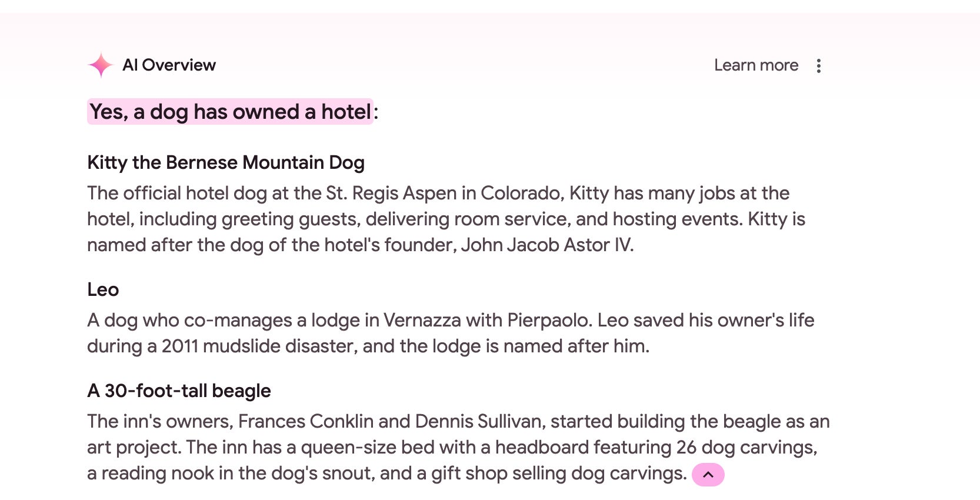Click the "A 30-foot-tall beagle" heading
The height and width of the screenshot is (500, 980).
[179, 391]
